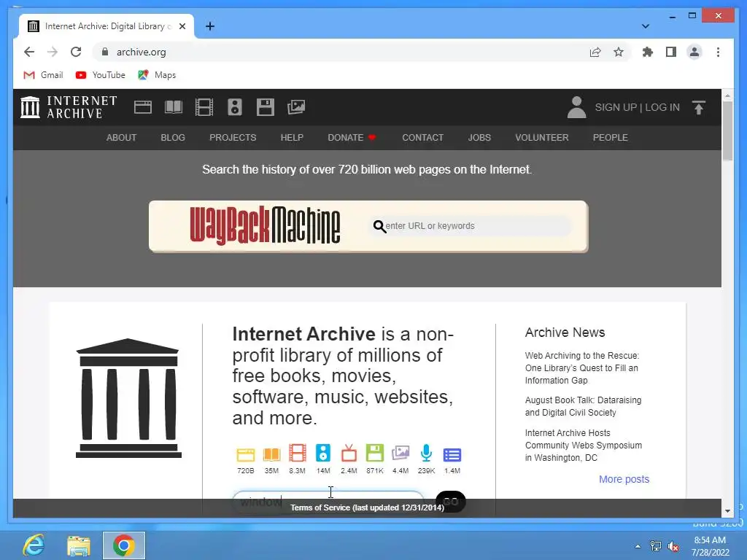The height and width of the screenshot is (560, 747).
Task: Open the PEOPLE menu item
Action: pyautogui.click(x=611, y=138)
